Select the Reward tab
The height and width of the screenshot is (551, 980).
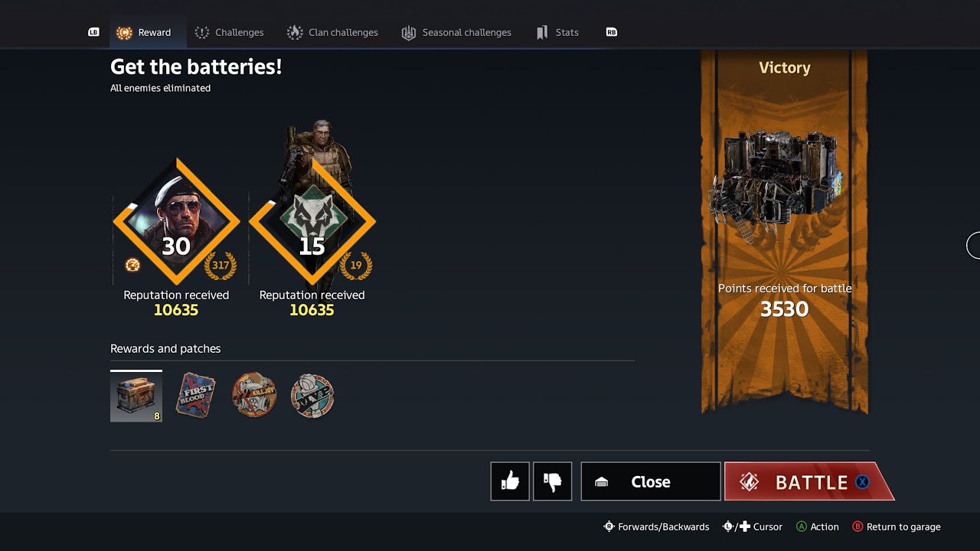pyautogui.click(x=143, y=32)
